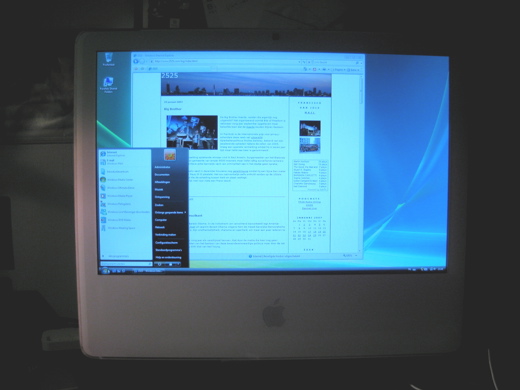Open Afbeeldingen in Start menu
This screenshot has width=520, height=390.
[x=162, y=182]
